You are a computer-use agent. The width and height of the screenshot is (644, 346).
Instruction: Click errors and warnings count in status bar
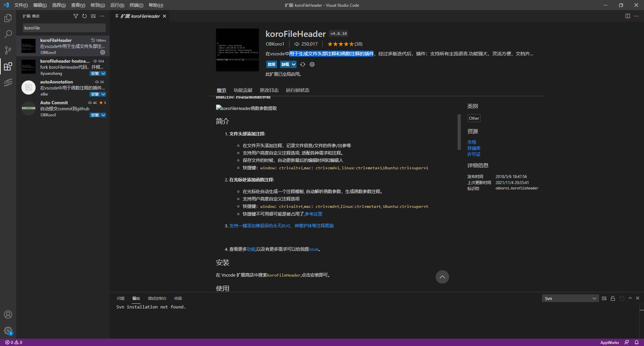point(14,342)
